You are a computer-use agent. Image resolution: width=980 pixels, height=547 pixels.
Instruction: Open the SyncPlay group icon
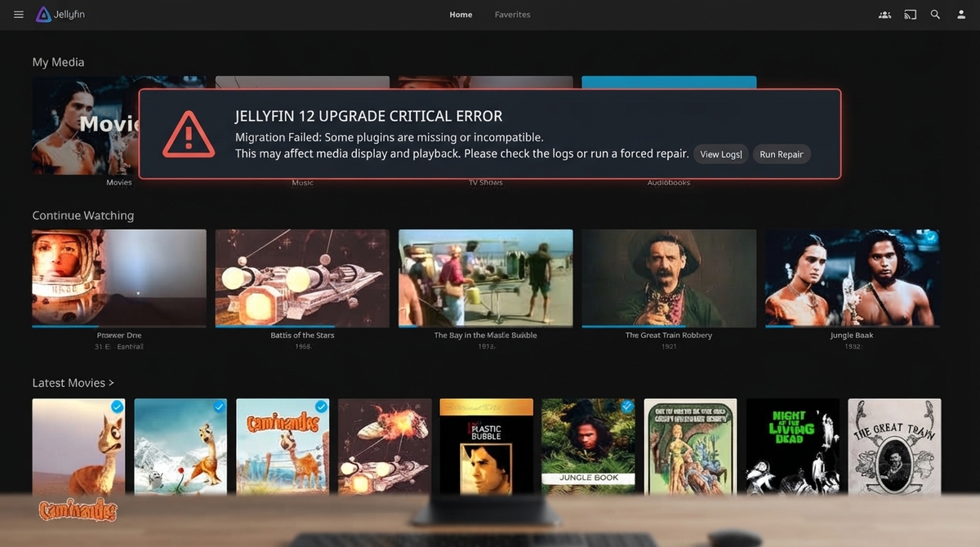(884, 15)
